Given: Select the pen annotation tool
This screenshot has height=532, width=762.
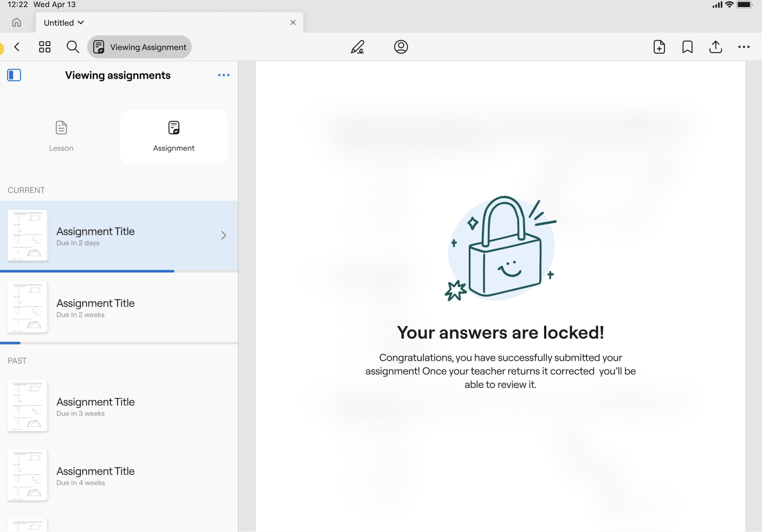Looking at the screenshot, I should (x=358, y=47).
